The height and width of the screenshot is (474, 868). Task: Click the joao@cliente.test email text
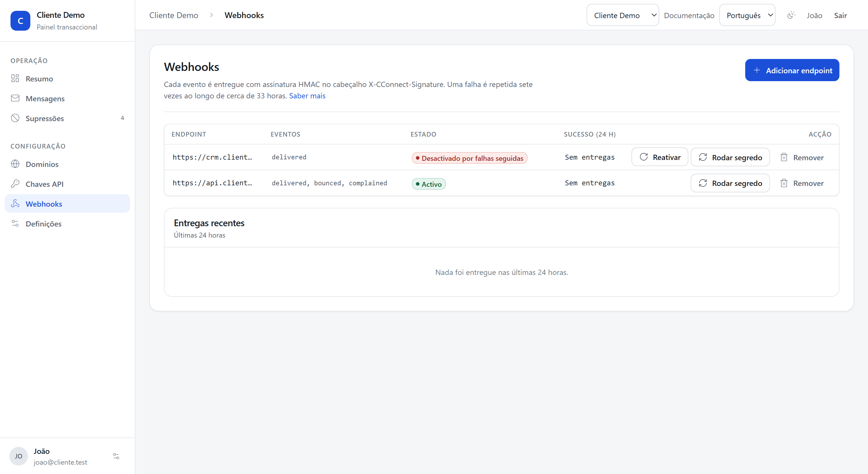[60, 462]
